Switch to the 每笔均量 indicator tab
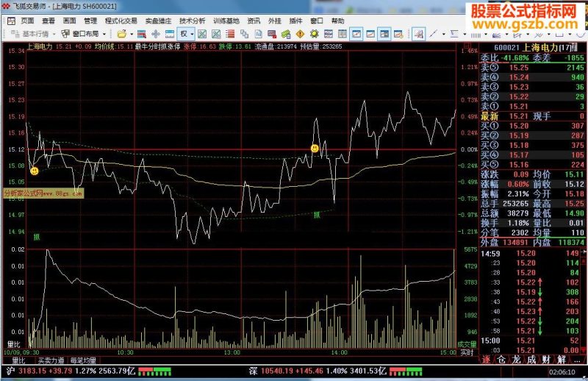The height and width of the screenshot is (381, 588). [x=83, y=360]
